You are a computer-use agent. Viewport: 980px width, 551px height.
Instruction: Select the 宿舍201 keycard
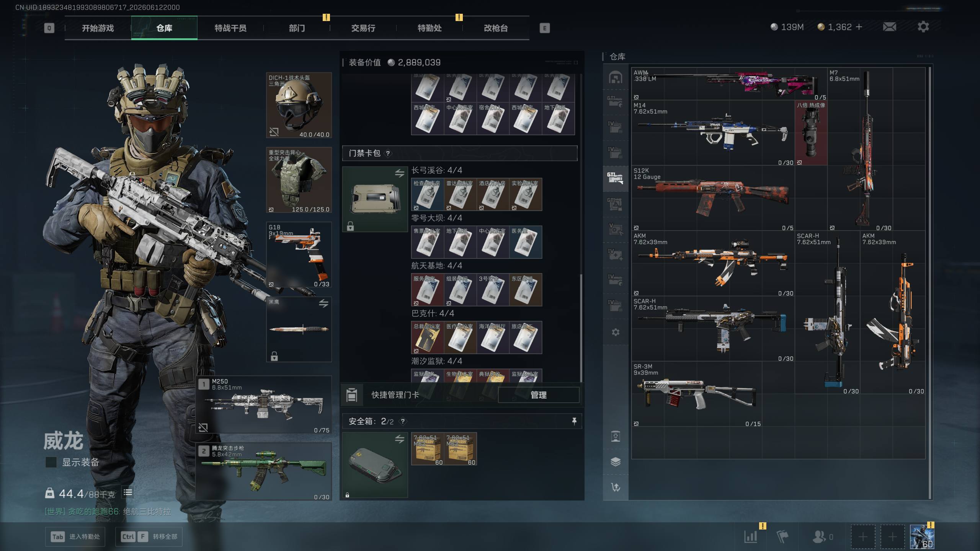(493, 119)
